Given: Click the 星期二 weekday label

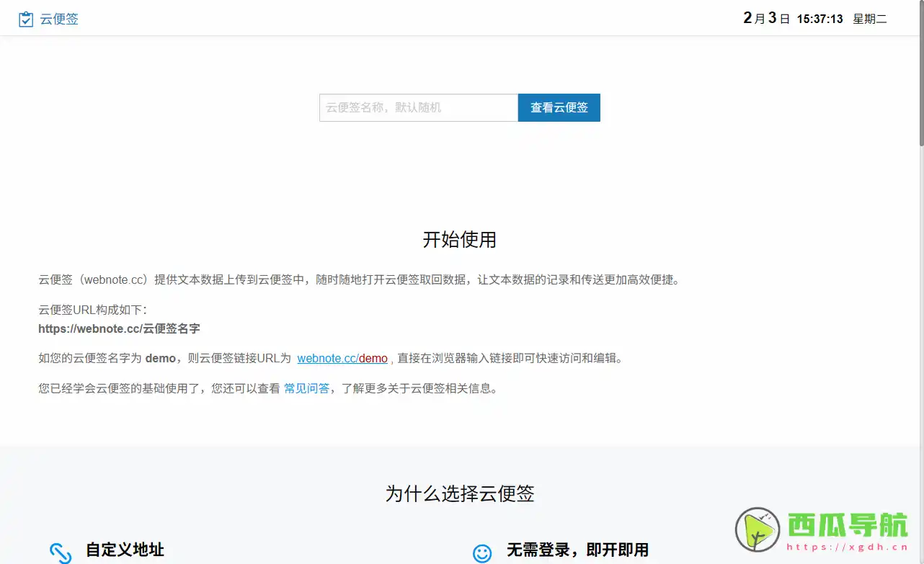Looking at the screenshot, I should (870, 19).
